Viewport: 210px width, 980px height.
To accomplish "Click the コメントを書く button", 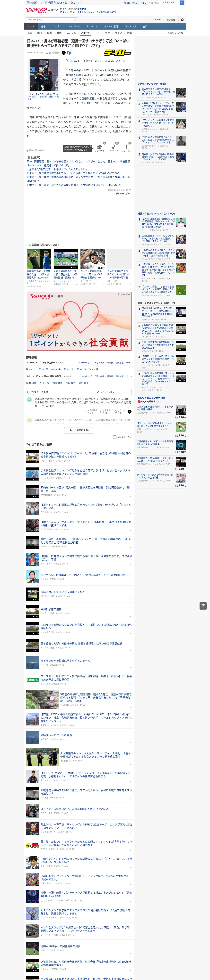I will (105, 392).
